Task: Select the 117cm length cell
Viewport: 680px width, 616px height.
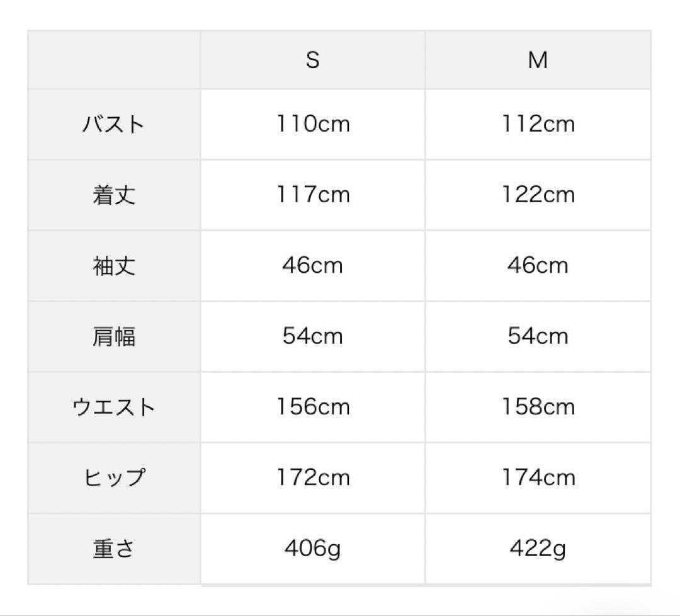Action: 313,195
